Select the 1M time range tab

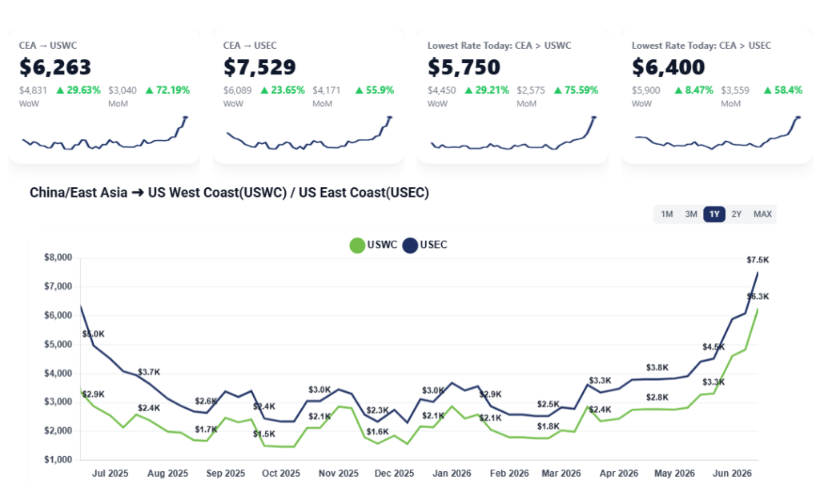666,214
